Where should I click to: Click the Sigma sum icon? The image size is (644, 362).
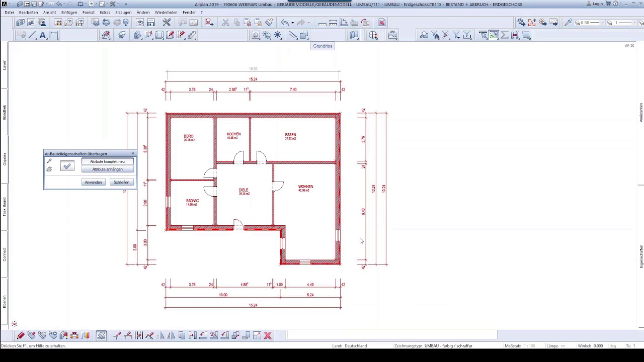(x=504, y=35)
